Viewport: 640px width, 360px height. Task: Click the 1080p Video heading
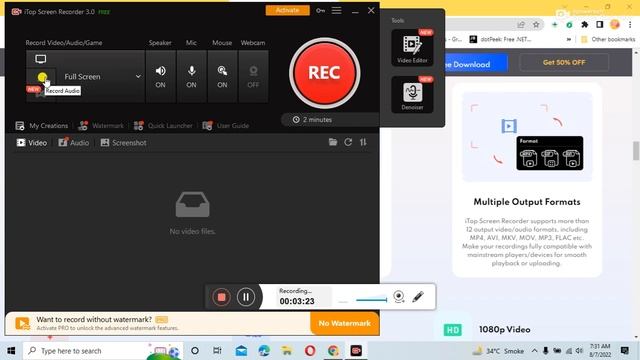coord(504,329)
